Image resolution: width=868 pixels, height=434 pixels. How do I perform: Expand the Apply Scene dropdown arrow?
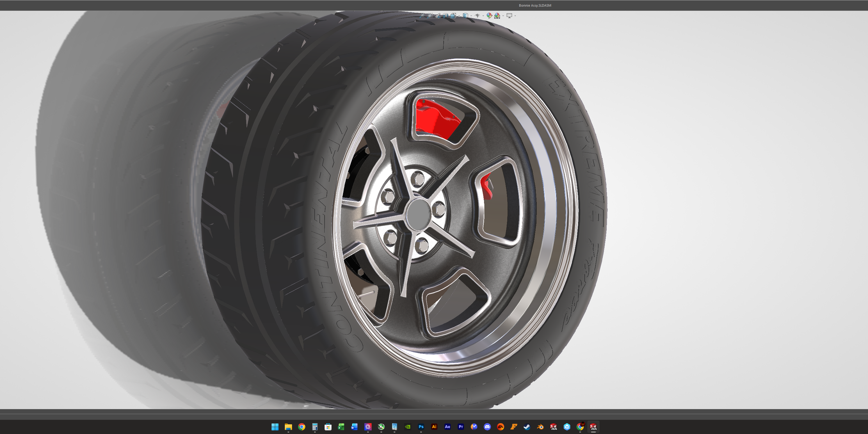[503, 16]
